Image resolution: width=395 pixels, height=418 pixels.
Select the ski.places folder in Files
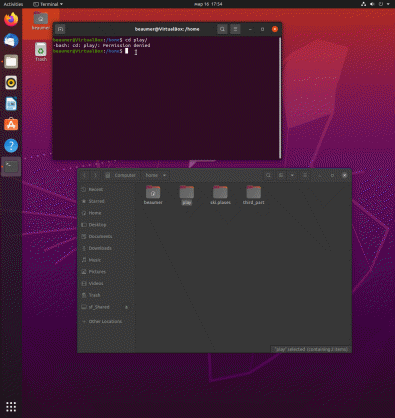point(220,195)
